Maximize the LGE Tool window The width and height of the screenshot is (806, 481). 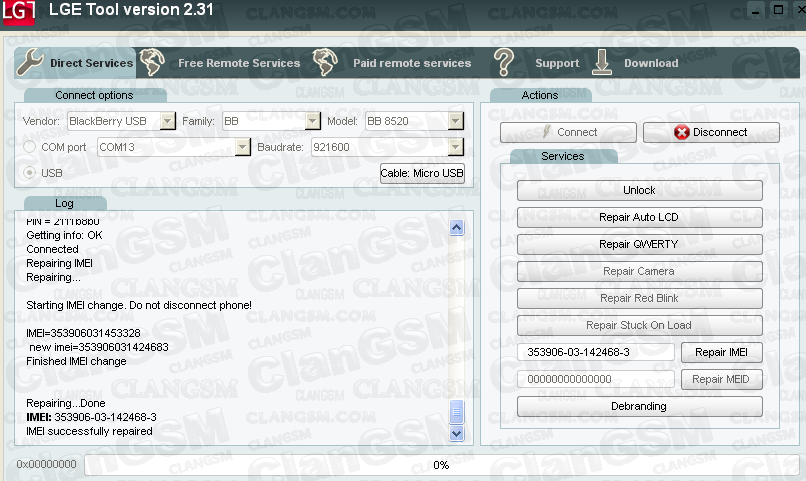click(x=778, y=10)
